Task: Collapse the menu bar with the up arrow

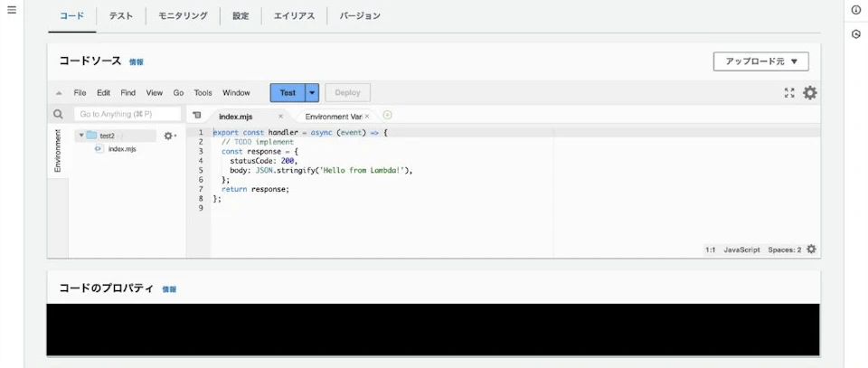Action: pos(59,93)
